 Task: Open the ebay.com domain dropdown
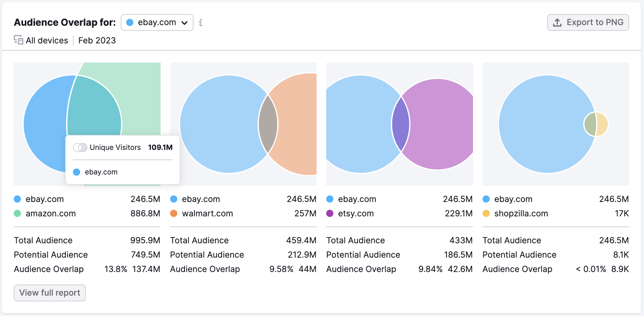[157, 22]
